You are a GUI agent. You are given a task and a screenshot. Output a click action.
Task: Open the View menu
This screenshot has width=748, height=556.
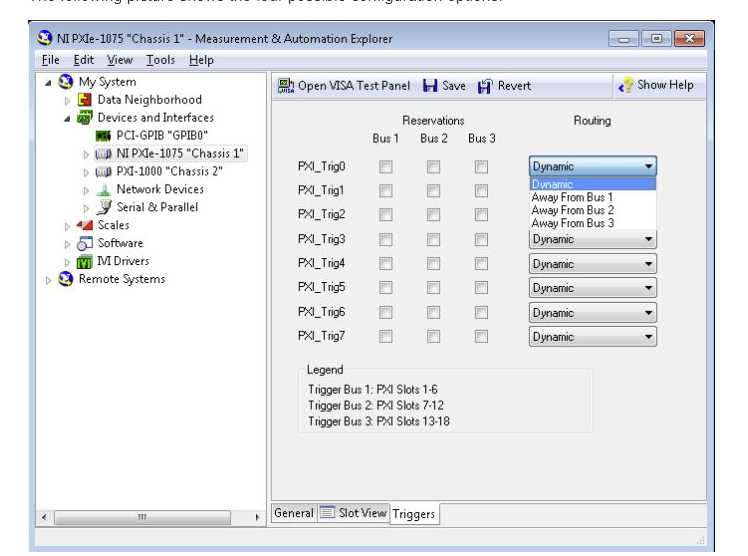point(120,60)
